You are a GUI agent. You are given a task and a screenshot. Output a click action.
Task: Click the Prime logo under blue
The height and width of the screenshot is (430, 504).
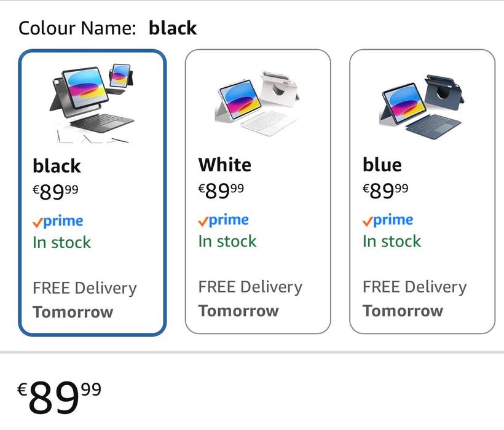tap(388, 221)
